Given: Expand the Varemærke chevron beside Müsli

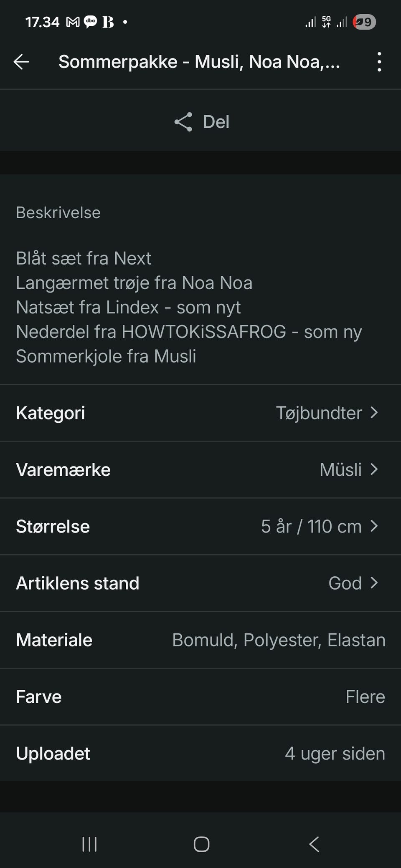Looking at the screenshot, I should click(374, 469).
